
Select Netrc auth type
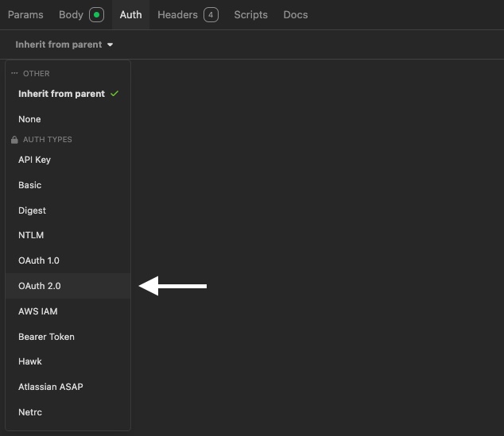(x=30, y=412)
